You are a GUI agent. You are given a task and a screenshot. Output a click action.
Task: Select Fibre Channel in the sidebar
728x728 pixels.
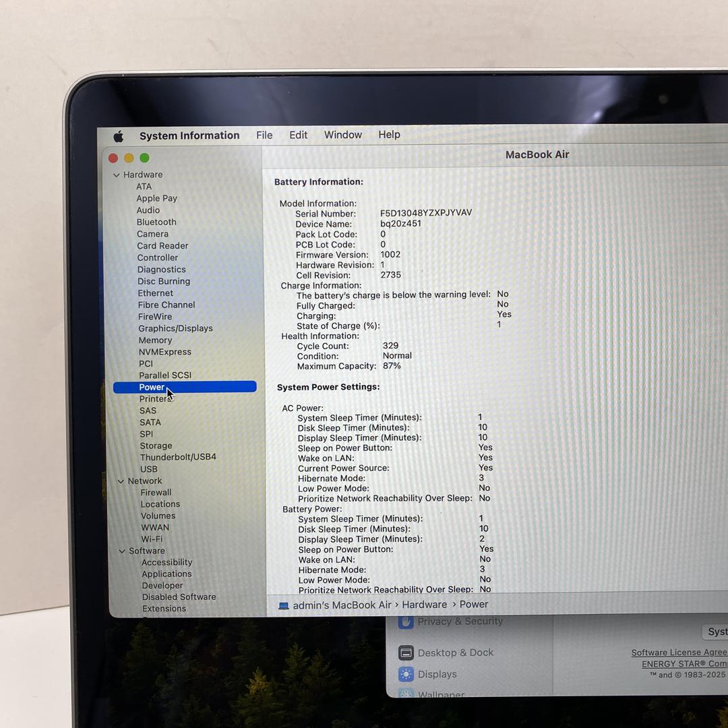point(166,305)
